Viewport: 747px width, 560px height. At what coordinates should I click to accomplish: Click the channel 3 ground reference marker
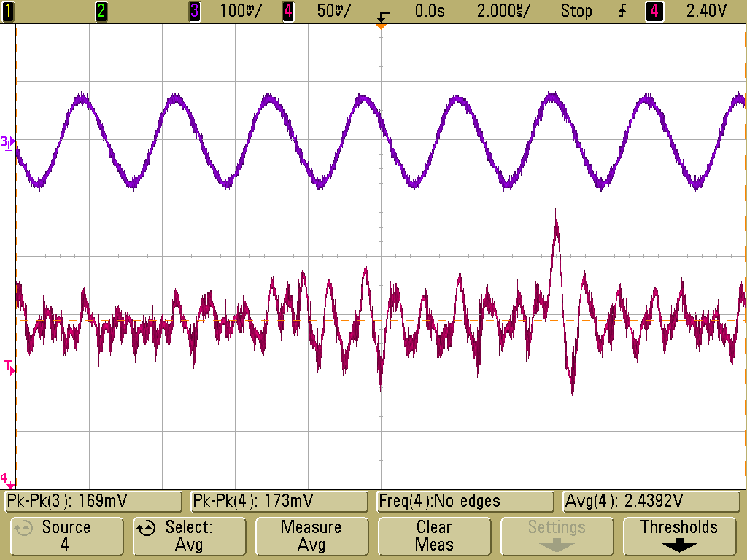[x=7, y=143]
